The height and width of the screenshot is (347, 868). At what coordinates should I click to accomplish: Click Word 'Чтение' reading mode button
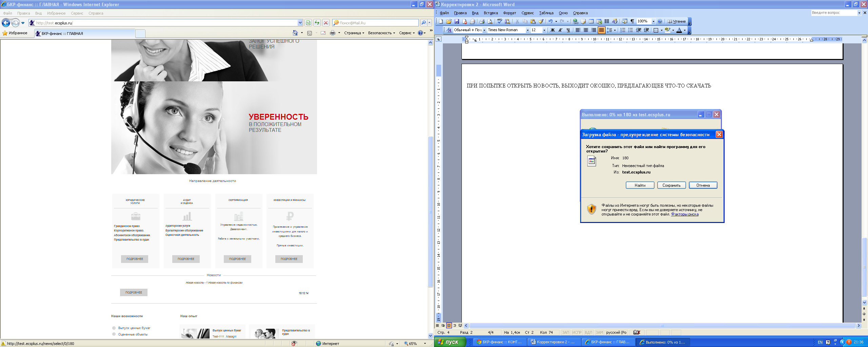676,21
